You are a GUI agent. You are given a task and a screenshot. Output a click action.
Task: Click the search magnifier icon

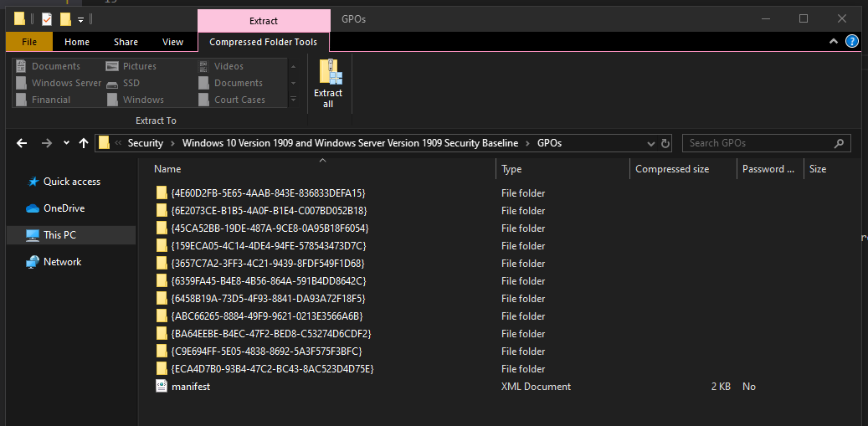[x=840, y=143]
